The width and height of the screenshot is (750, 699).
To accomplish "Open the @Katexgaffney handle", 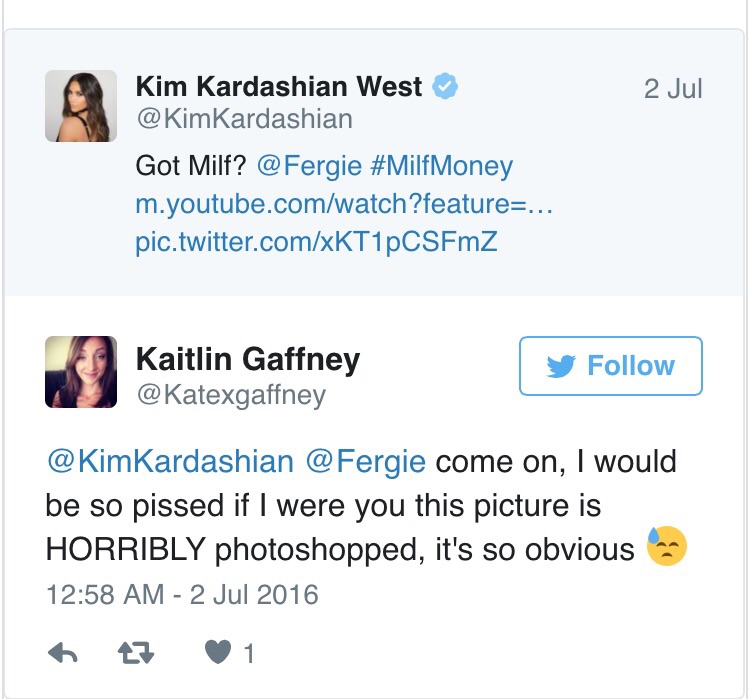I will tap(230, 394).
